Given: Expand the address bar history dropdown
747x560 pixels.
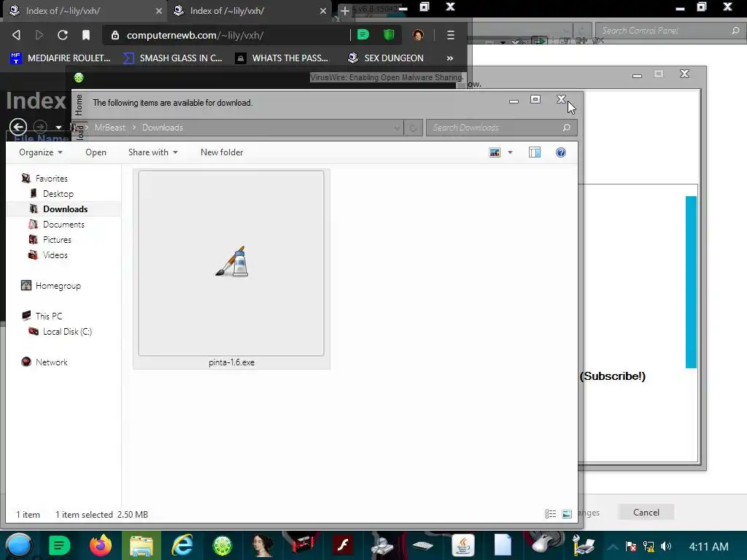Looking at the screenshot, I should point(396,128).
